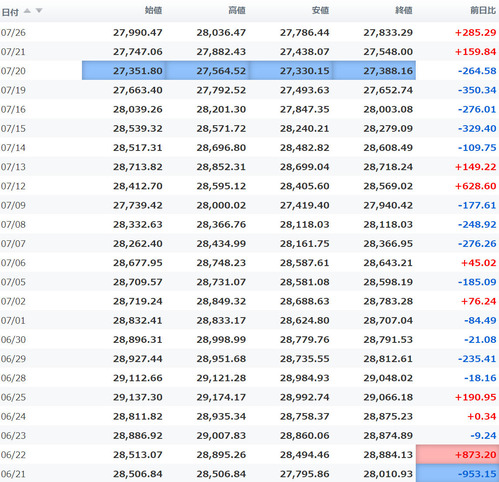The width and height of the screenshot is (499, 482).
Task: Select the 07/26 date row
Action: (249, 32)
